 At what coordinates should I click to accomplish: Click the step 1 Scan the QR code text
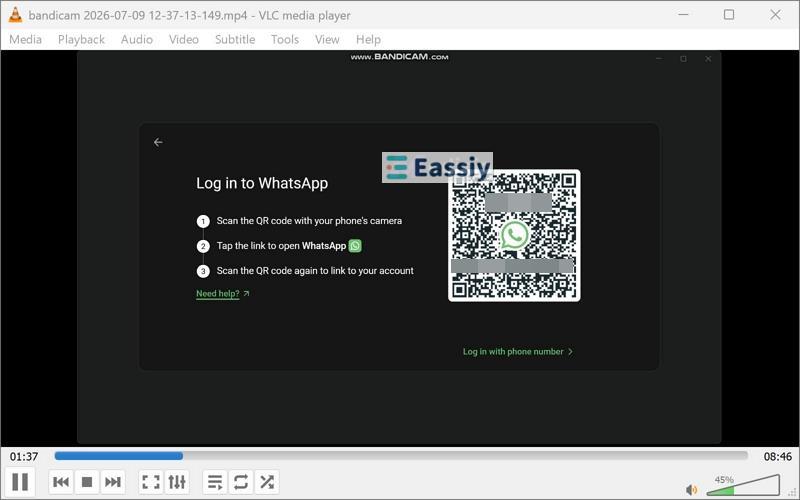tap(309, 221)
